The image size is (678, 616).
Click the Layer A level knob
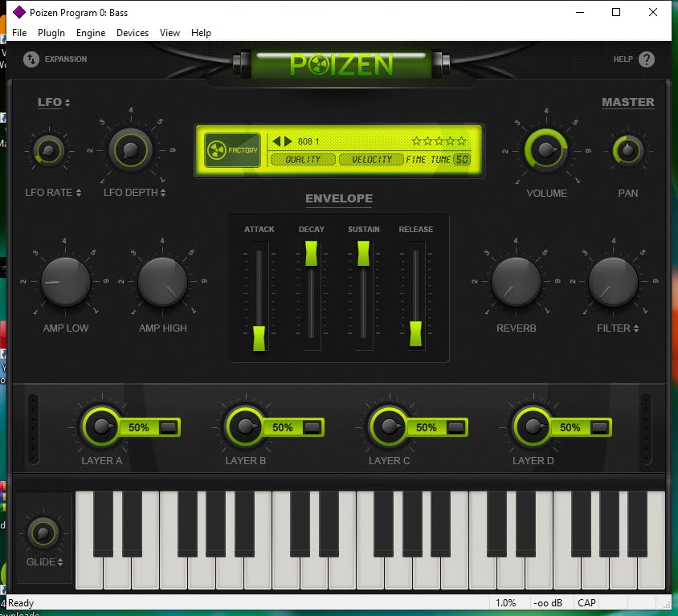coord(102,426)
